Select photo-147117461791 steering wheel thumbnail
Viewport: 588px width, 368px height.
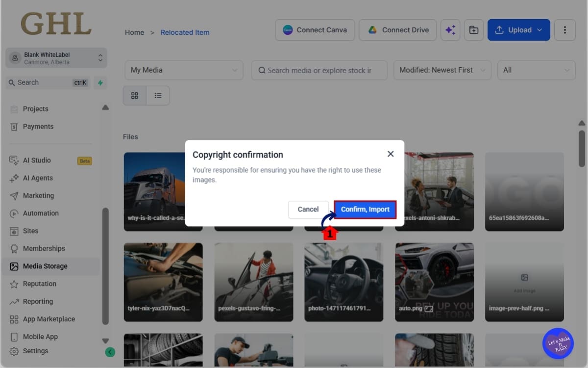344,282
